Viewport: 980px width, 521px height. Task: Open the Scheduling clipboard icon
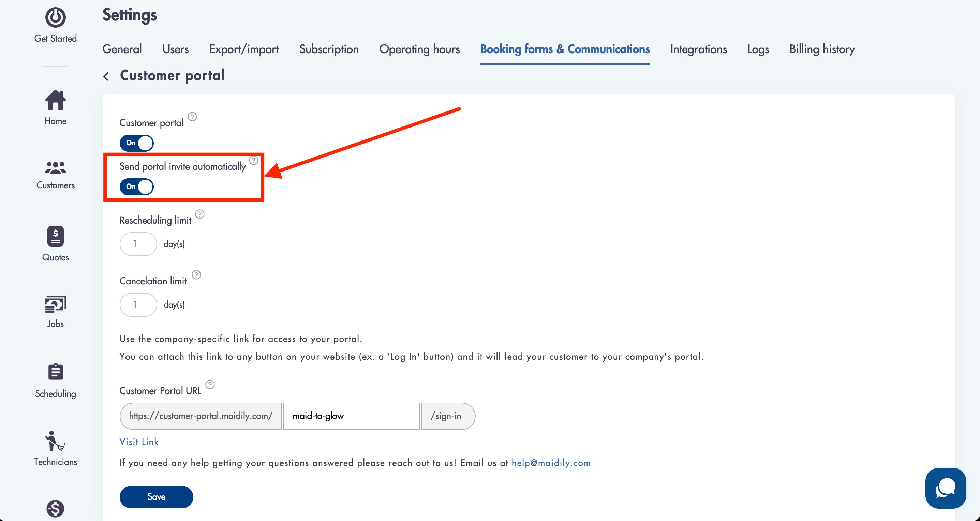pos(56,372)
